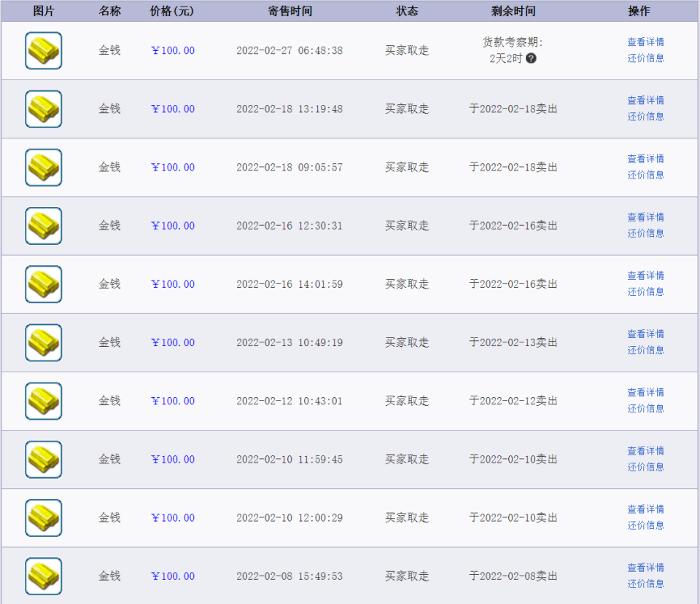Screen dimensions: 700x604
Task: Select the gold icon for 09:05:57 listing
Action: pyautogui.click(x=44, y=168)
